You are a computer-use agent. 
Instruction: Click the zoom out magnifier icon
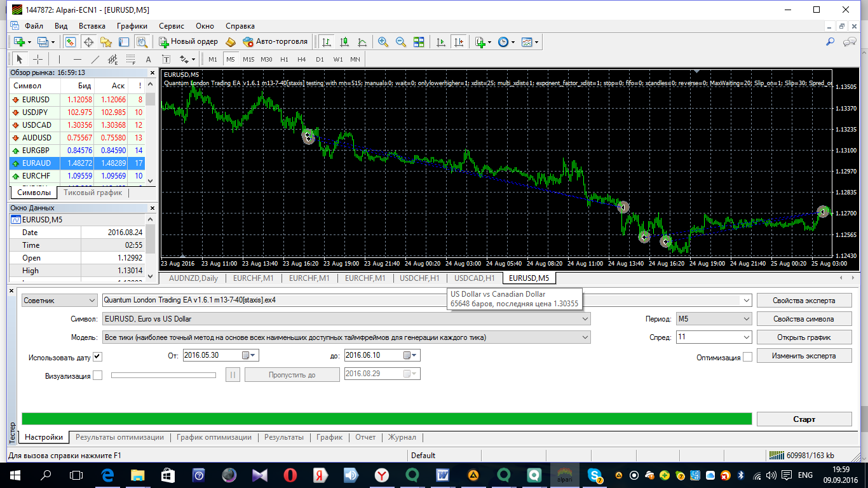tap(401, 42)
